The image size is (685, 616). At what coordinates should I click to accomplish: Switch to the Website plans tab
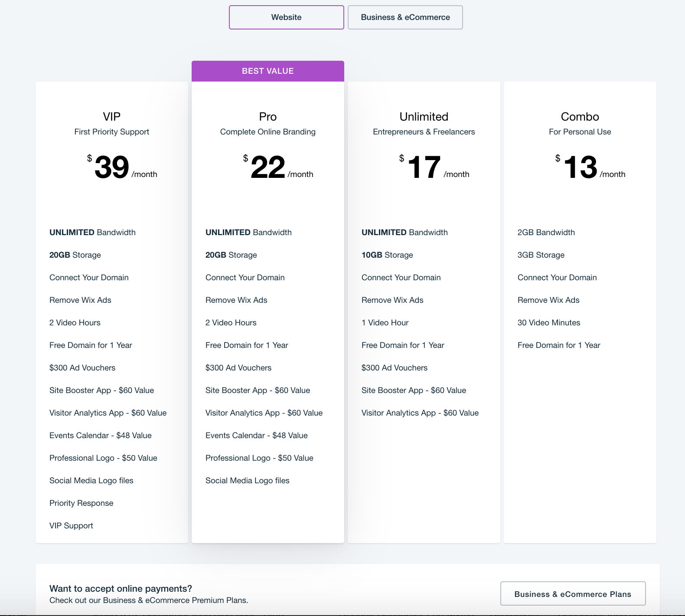click(286, 17)
